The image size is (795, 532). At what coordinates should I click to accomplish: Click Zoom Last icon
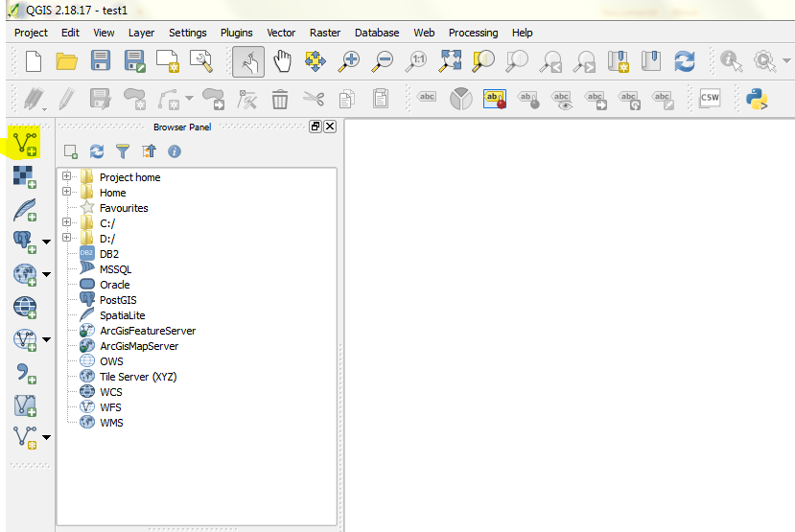(x=550, y=61)
